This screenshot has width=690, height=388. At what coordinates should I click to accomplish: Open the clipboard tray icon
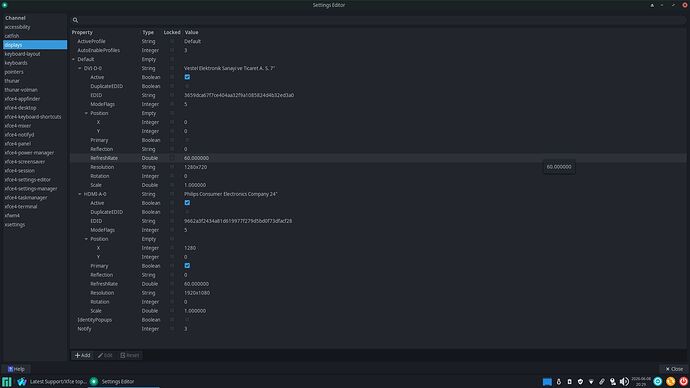point(569,381)
